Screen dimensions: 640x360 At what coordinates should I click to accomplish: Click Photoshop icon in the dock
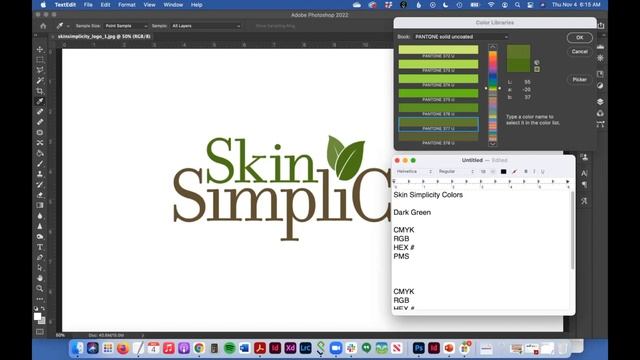coord(418,348)
